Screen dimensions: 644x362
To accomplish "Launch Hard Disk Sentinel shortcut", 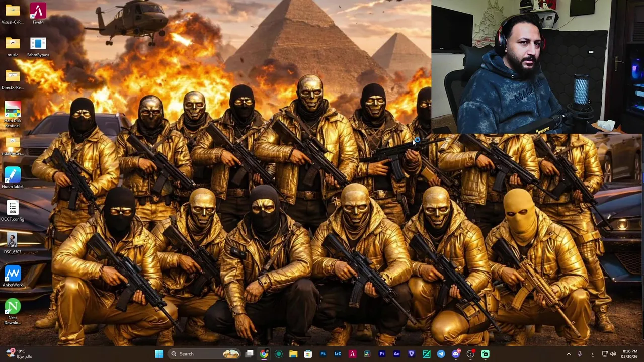I will [x=13, y=115].
